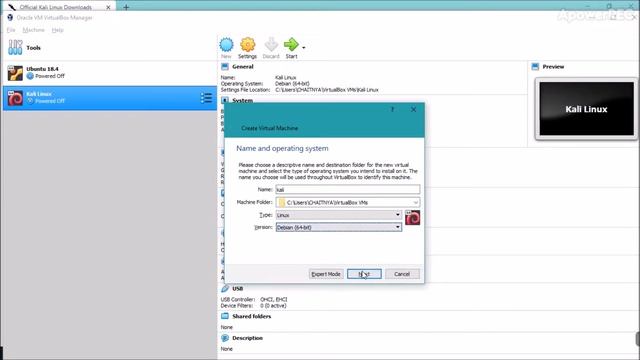The width and height of the screenshot is (640, 360).
Task: Open the Start button dropdown arrow
Action: pyautogui.click(x=304, y=47)
